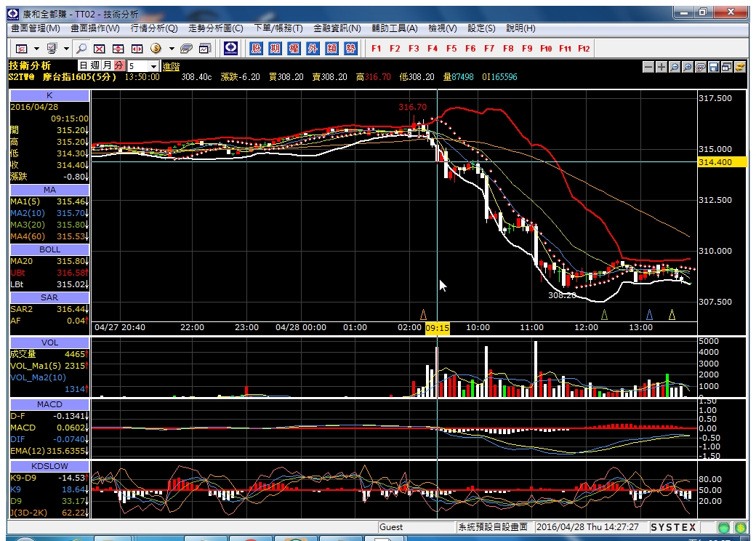Screen dimensions: 756x541
Task: Click the monitor checklist toolbar icon
Action: pyautogui.click(x=52, y=48)
